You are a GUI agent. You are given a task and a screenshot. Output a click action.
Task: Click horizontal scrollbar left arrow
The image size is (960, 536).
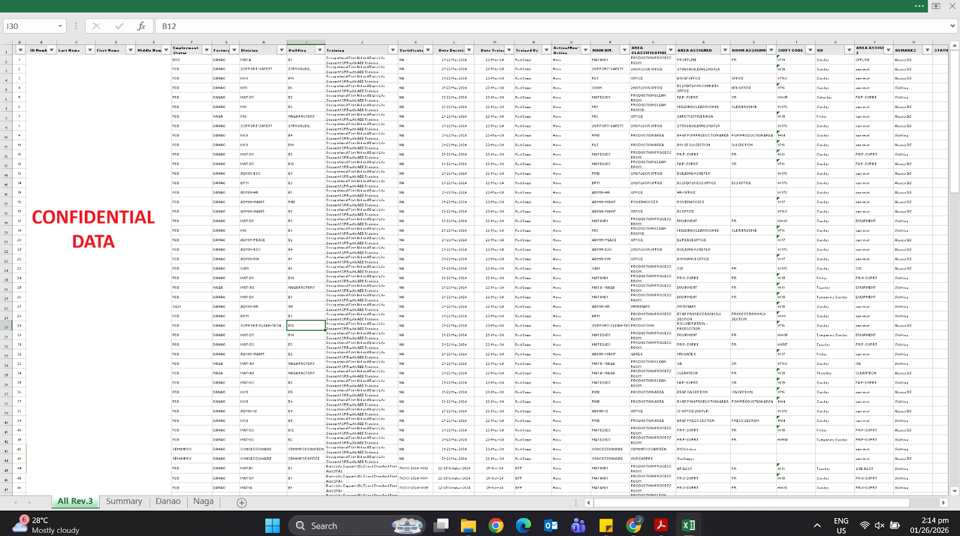[588, 502]
